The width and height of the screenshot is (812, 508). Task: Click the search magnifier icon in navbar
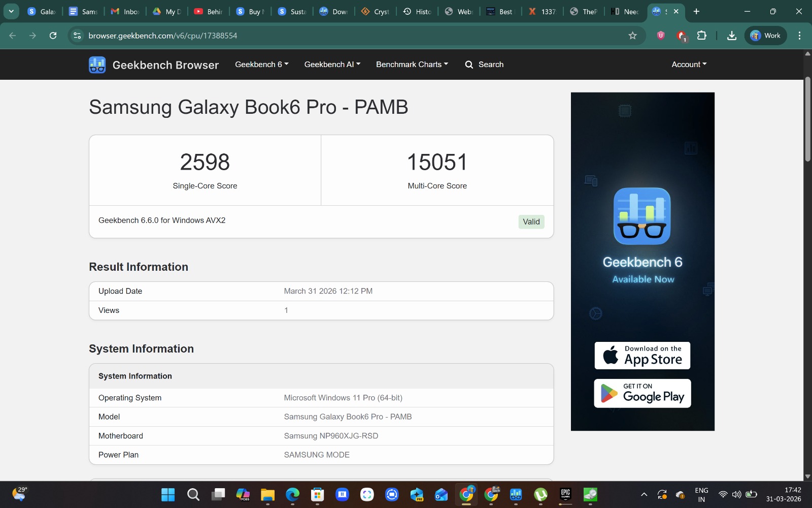click(x=469, y=65)
